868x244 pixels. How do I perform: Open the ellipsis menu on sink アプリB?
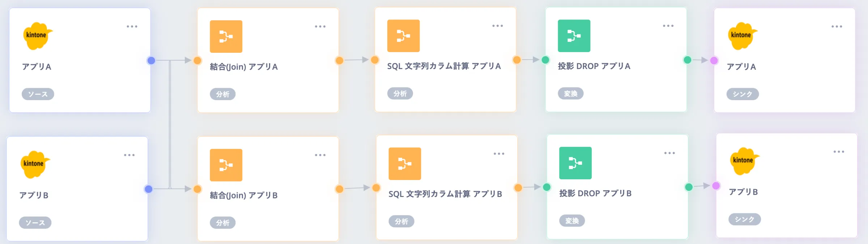coord(839,152)
